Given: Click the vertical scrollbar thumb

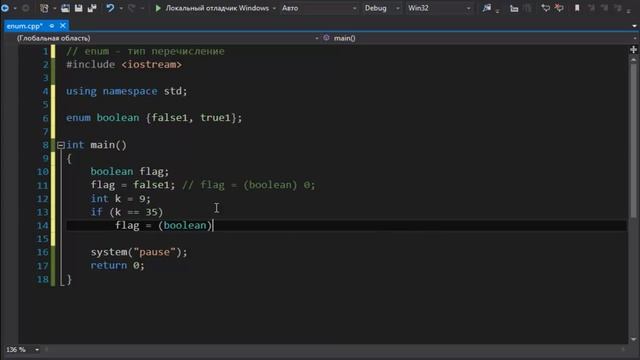Looking at the screenshot, I should coord(633,140).
